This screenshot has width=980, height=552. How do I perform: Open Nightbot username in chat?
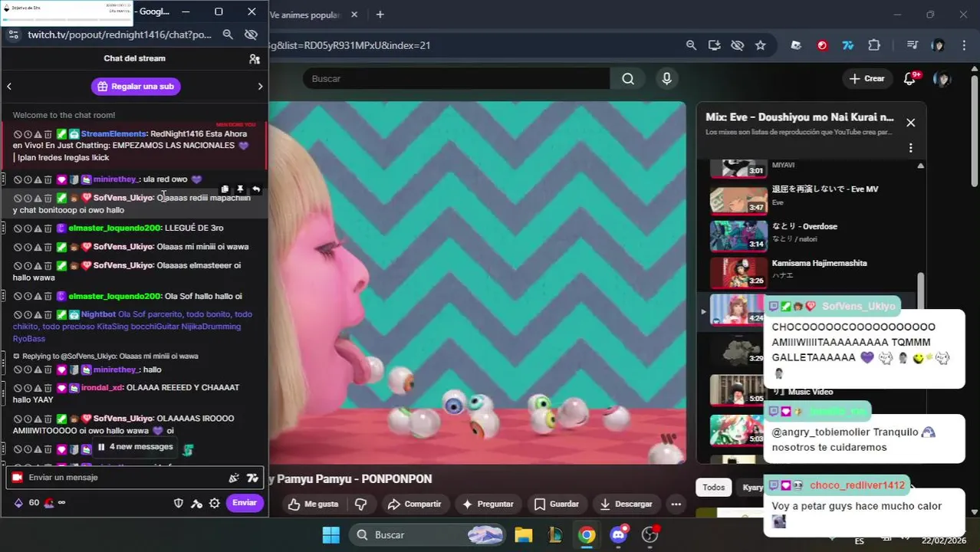98,314
